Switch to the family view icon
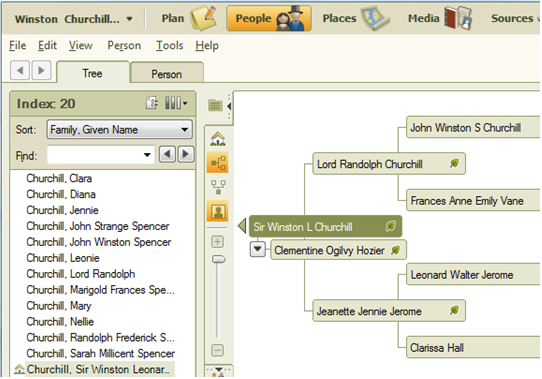542x379 pixels. 218,186
